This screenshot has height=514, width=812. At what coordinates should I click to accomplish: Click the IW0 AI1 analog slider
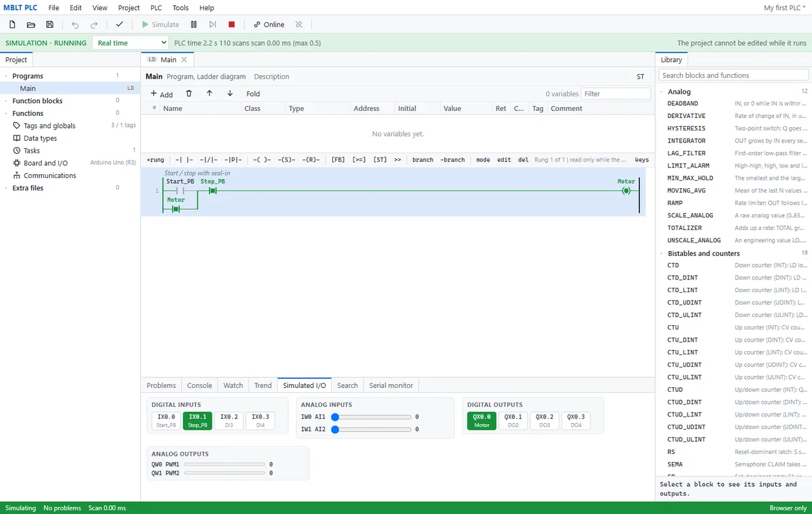[371, 417]
